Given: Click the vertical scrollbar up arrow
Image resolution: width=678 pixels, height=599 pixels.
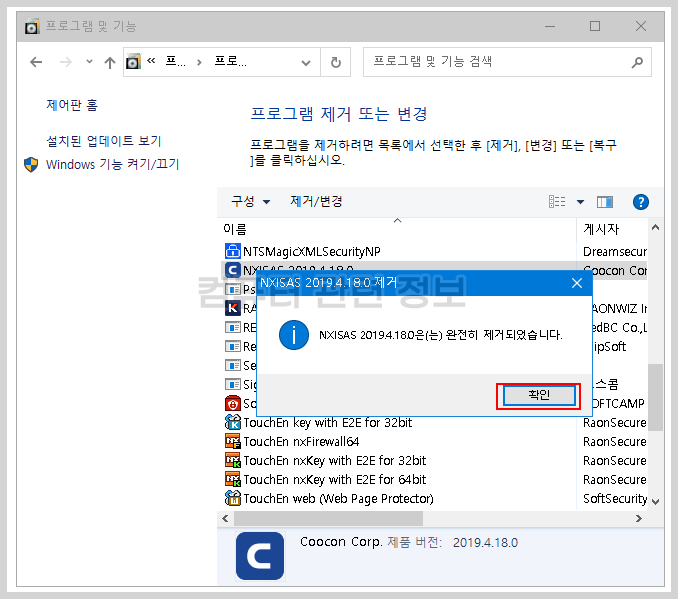Looking at the screenshot, I should pyautogui.click(x=656, y=227).
